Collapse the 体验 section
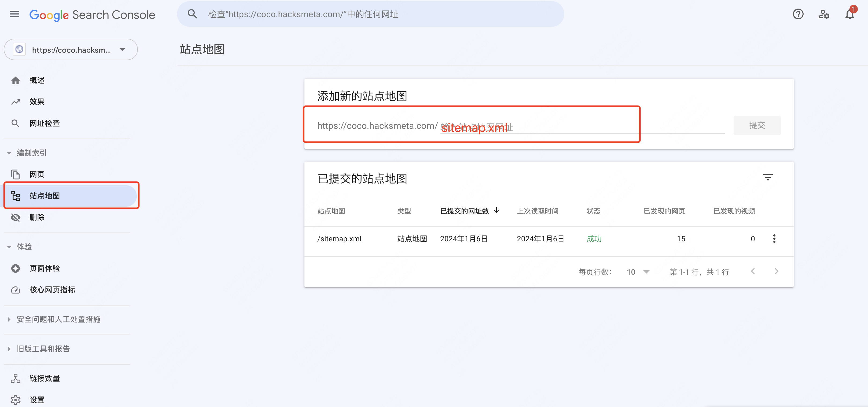The image size is (868, 407). click(9, 247)
